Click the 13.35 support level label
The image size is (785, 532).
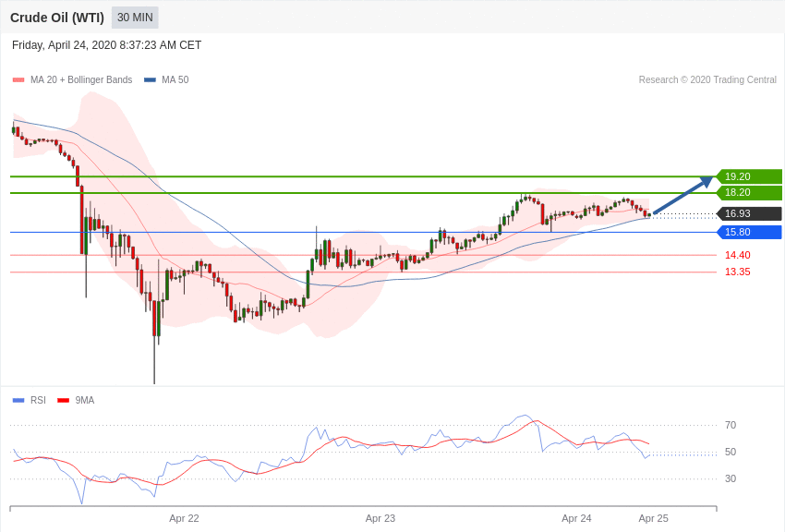[x=737, y=272]
